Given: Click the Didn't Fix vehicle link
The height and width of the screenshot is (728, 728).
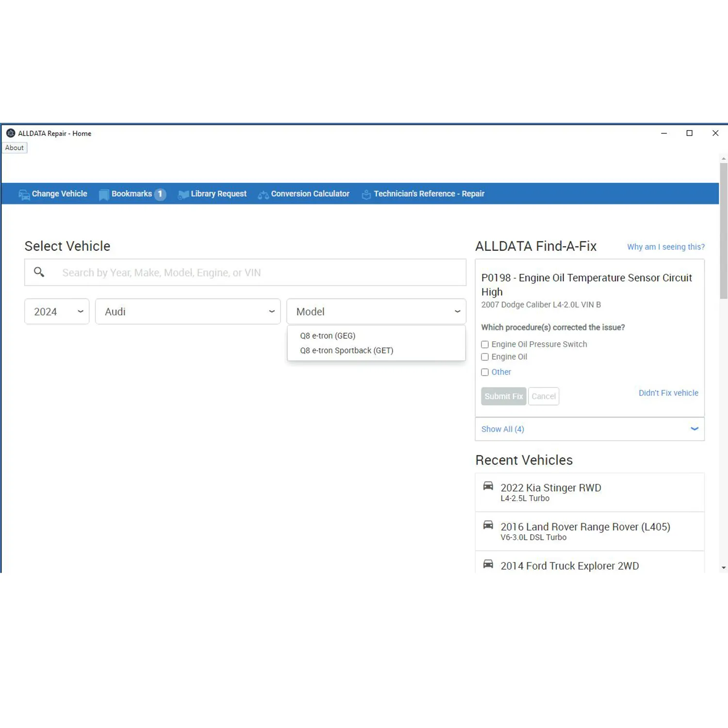Looking at the screenshot, I should point(668,393).
